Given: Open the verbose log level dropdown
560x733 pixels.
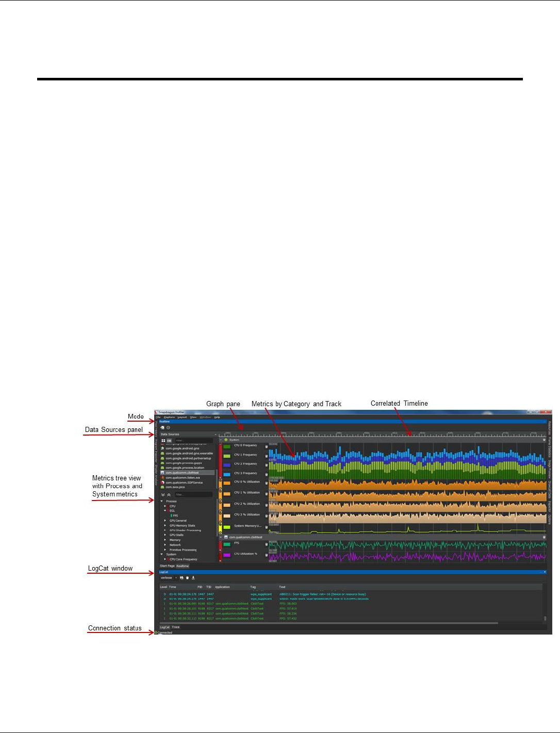Looking at the screenshot, I should (x=169, y=578).
